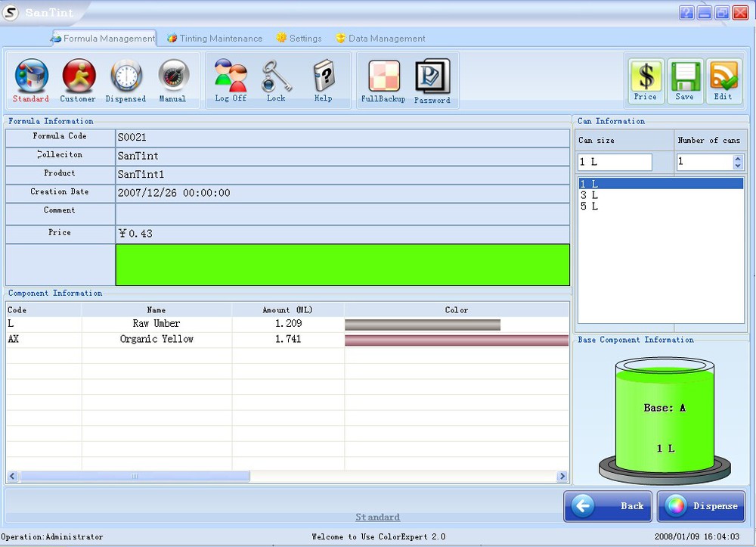Image resolution: width=756 pixels, height=547 pixels.
Task: Select the 1 L can size
Action: pyautogui.click(x=661, y=184)
